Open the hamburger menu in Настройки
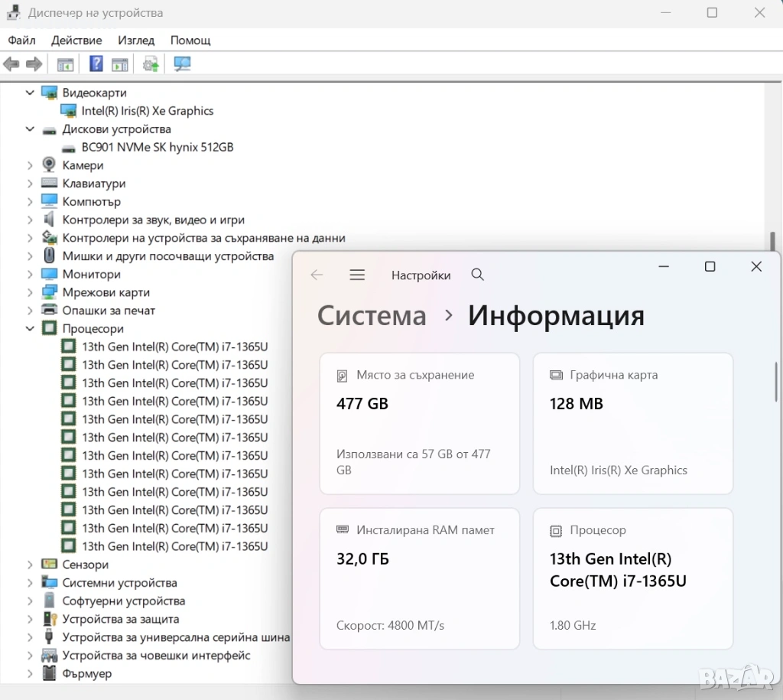Image resolution: width=783 pixels, height=700 pixels. click(x=357, y=275)
